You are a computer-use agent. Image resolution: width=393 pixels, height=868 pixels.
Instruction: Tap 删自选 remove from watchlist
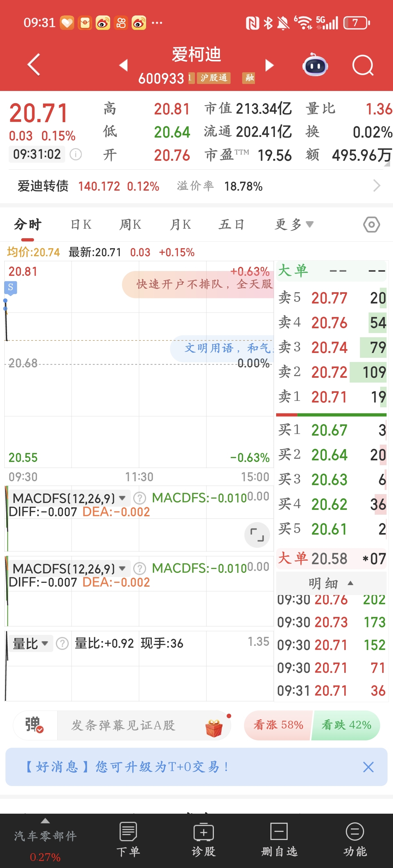pyautogui.click(x=279, y=839)
